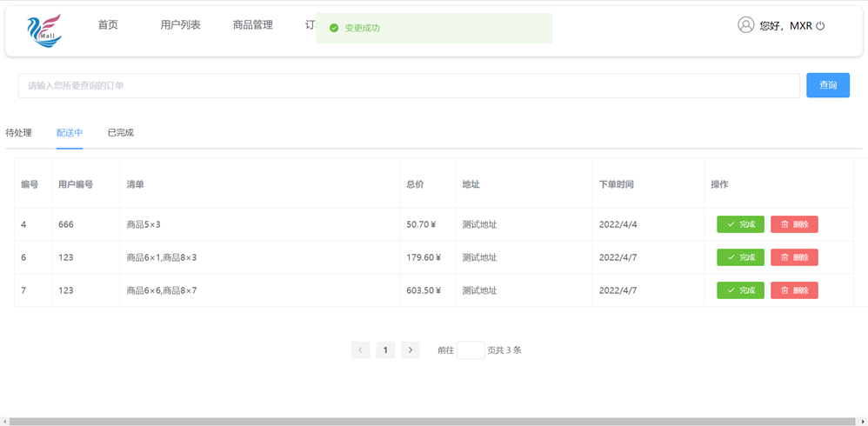Open the 用户列表 menu item
This screenshot has width=868, height=426.
[180, 25]
